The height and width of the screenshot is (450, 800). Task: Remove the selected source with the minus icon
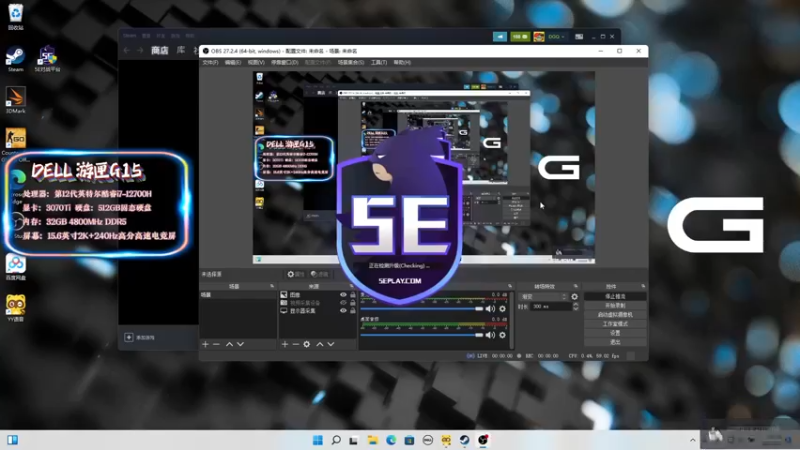pyautogui.click(x=295, y=344)
